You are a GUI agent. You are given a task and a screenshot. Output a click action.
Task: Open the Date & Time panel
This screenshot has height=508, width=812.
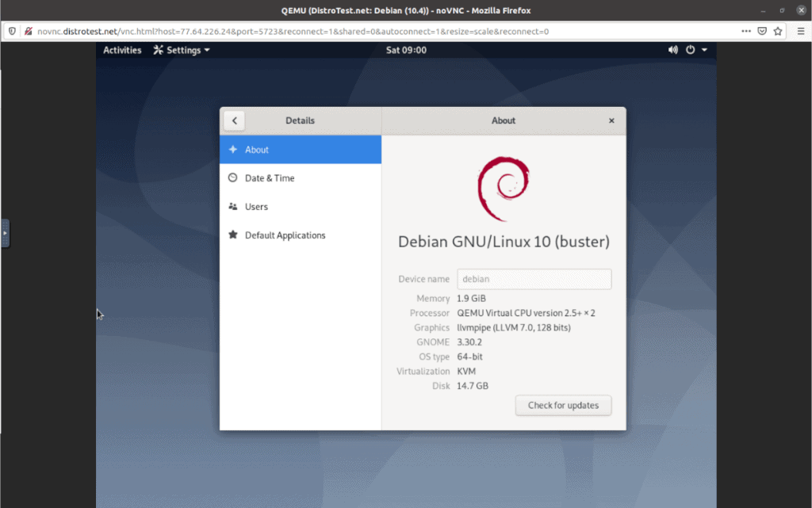pos(301,178)
